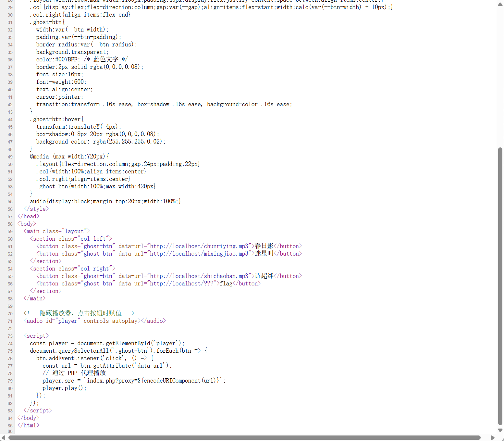Click line number 58

(x=10, y=224)
